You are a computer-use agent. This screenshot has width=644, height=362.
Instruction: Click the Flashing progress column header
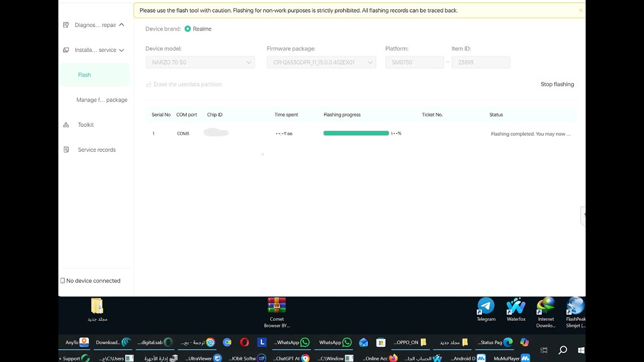coord(342,115)
